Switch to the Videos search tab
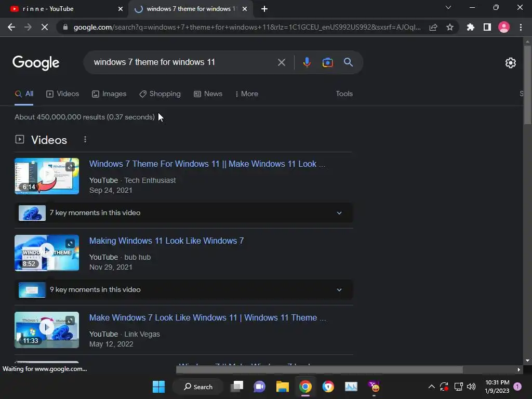This screenshot has width=532, height=399. pos(62,94)
